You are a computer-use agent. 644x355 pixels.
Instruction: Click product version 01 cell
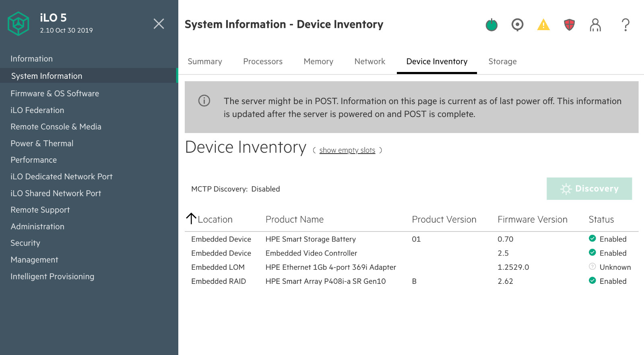click(416, 239)
